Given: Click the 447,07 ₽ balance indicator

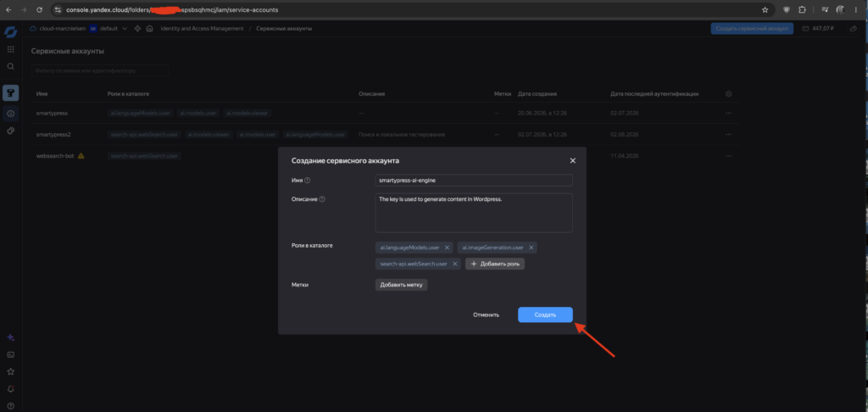Looking at the screenshot, I should pos(818,28).
